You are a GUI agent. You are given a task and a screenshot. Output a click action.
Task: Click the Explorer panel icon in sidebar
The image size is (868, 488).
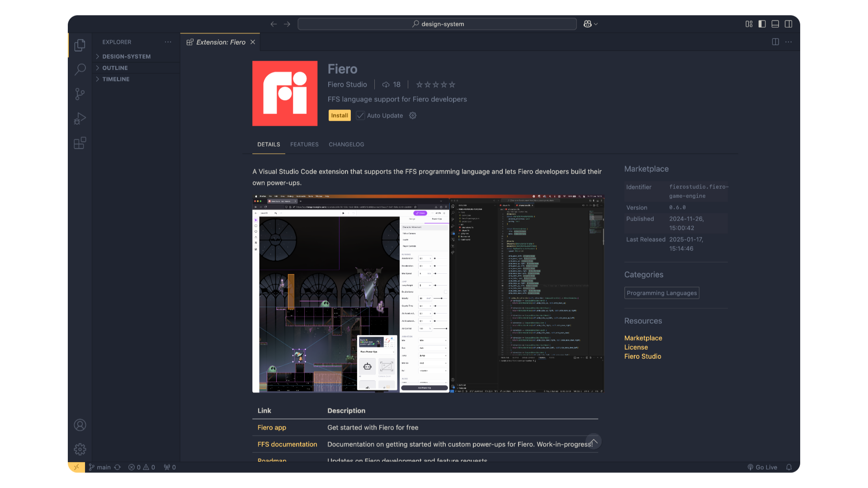point(80,45)
